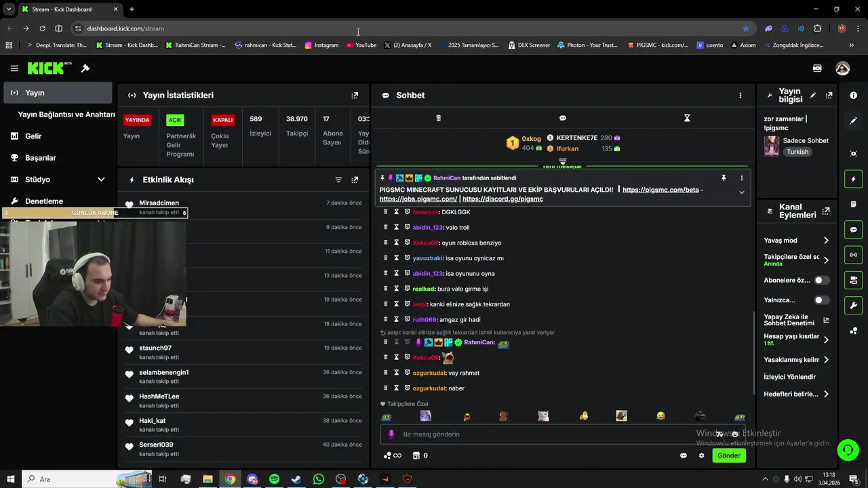Open Yavaş mod options arrow

tap(826, 241)
